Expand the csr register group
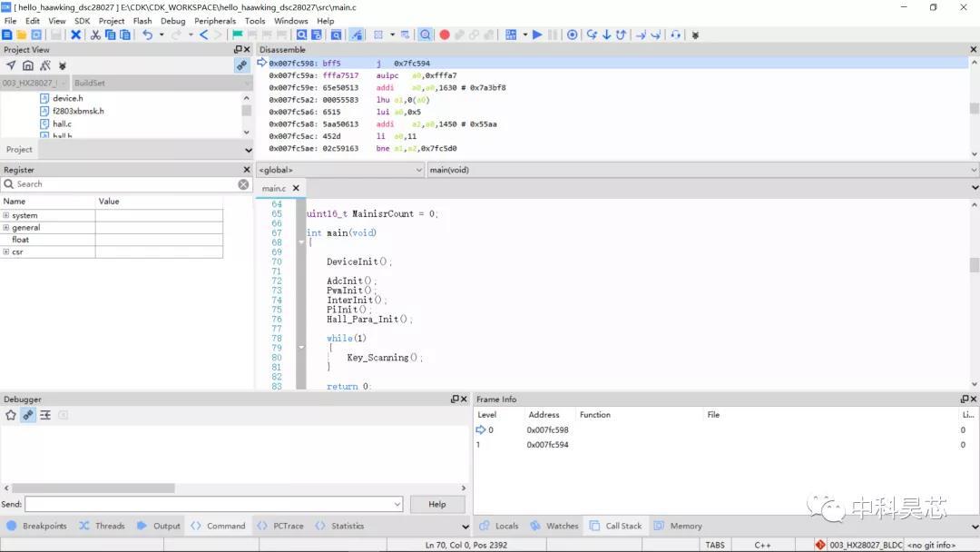This screenshot has width=980, height=552. pyautogui.click(x=6, y=251)
